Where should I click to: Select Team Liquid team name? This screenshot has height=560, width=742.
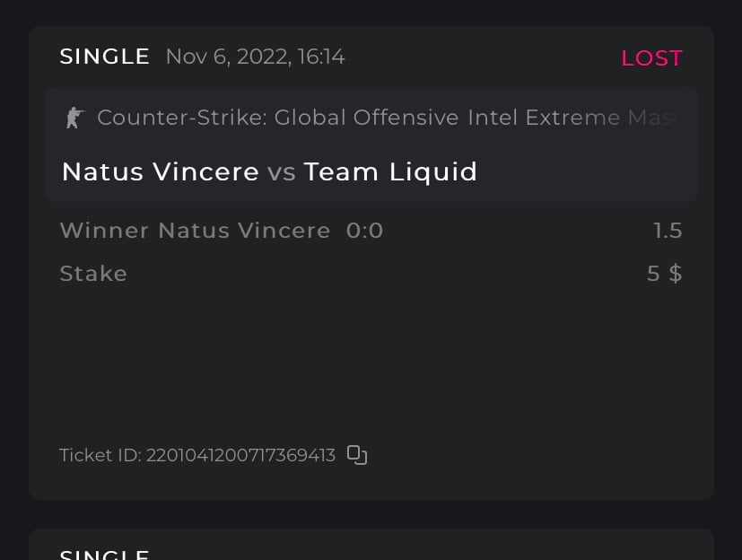click(x=390, y=171)
